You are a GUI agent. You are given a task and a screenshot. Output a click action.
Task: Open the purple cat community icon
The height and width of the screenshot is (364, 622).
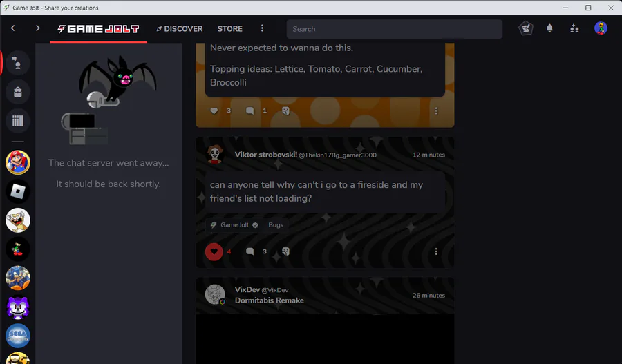coord(18,307)
